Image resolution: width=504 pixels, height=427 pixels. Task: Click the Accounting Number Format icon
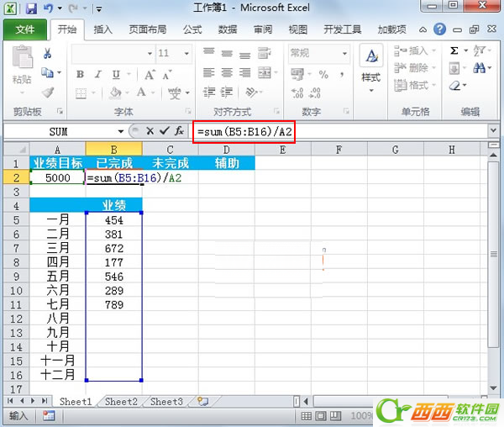[x=297, y=74]
